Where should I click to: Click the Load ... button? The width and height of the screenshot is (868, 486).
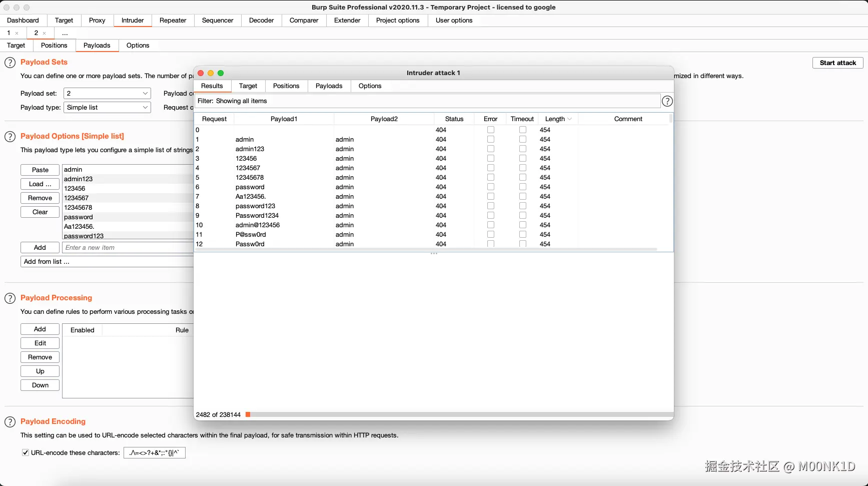(40, 184)
